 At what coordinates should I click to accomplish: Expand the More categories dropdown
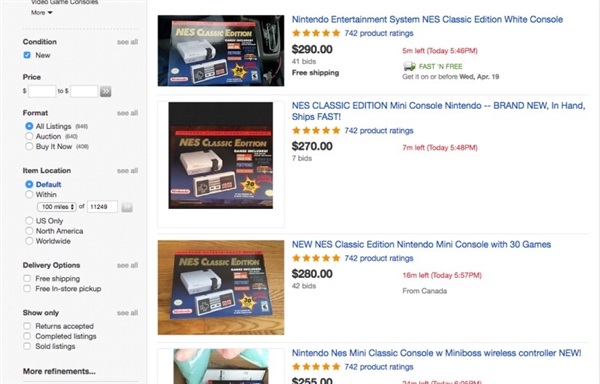pos(42,13)
